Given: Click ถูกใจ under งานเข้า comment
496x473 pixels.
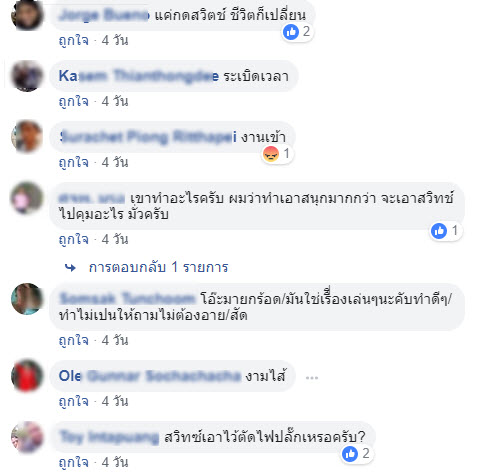Looking at the screenshot, I should [x=74, y=162].
